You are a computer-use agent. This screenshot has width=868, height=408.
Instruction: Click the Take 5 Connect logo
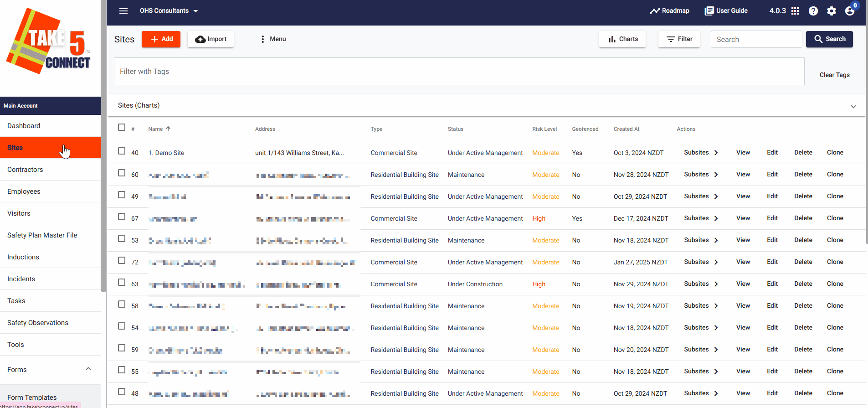point(49,41)
